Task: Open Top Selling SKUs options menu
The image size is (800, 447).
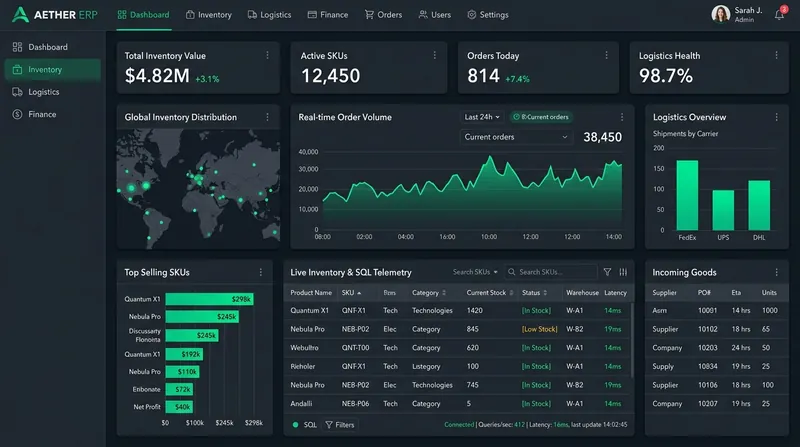Action: pyautogui.click(x=261, y=272)
